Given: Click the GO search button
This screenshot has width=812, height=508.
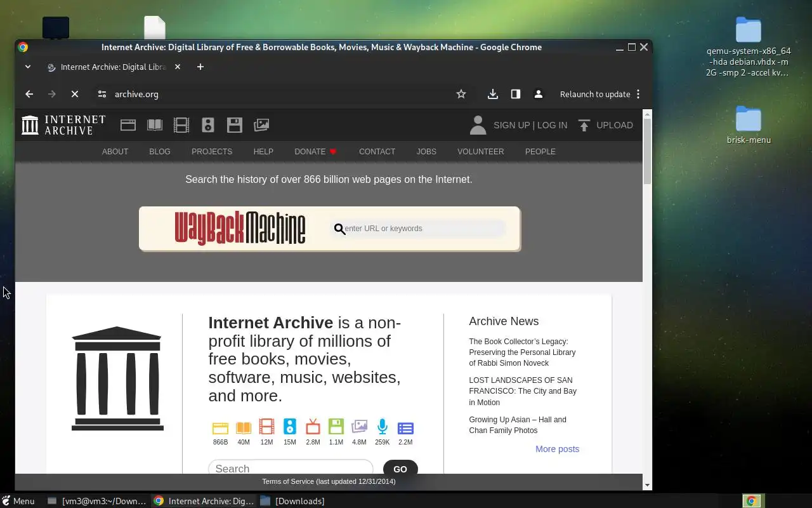Looking at the screenshot, I should (x=400, y=469).
